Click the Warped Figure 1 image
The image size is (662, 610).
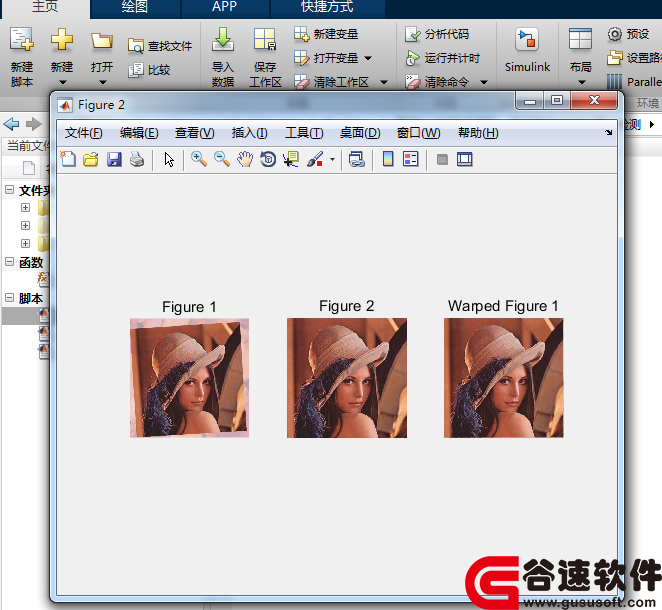pos(503,378)
